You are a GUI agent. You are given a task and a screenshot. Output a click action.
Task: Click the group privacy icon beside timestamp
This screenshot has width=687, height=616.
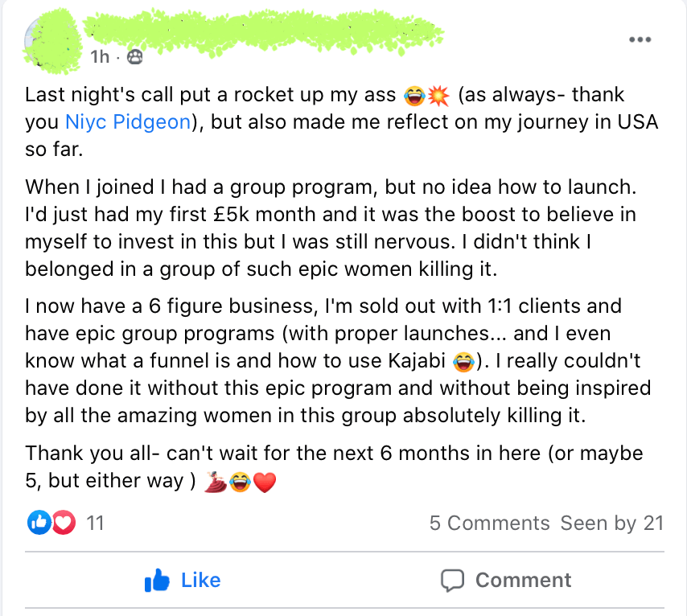point(134,56)
